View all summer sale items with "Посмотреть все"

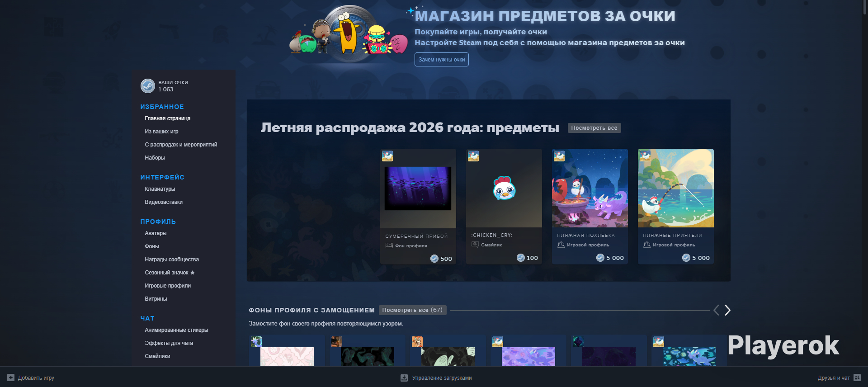(x=594, y=128)
